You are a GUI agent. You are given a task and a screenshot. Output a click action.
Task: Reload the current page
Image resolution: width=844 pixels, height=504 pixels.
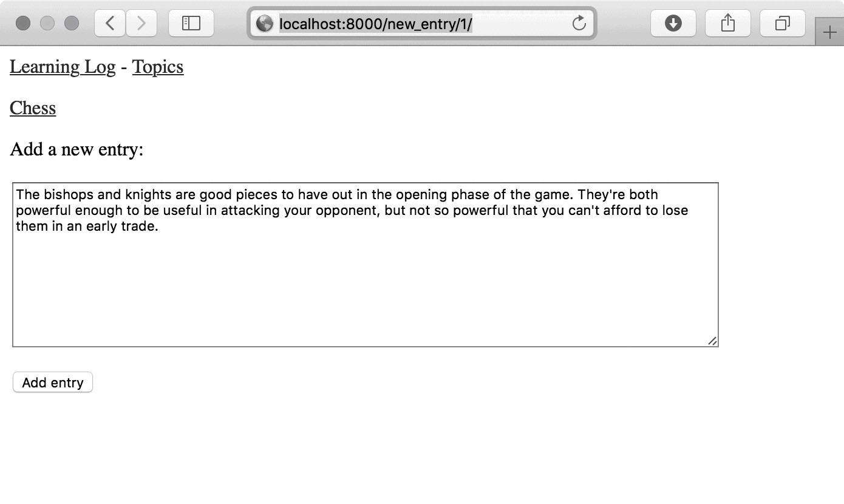point(579,24)
